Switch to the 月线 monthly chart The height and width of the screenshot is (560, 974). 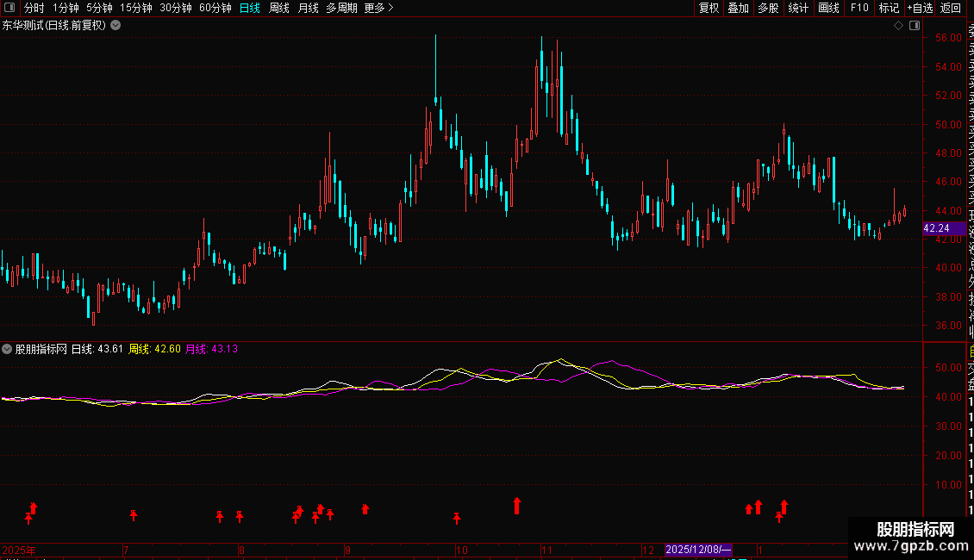coord(308,8)
